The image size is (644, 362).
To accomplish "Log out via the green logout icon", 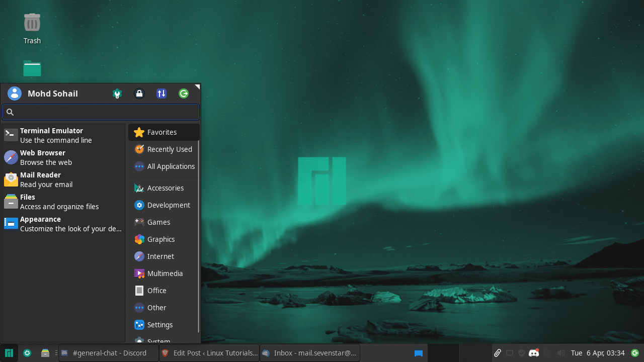I will [x=183, y=93].
